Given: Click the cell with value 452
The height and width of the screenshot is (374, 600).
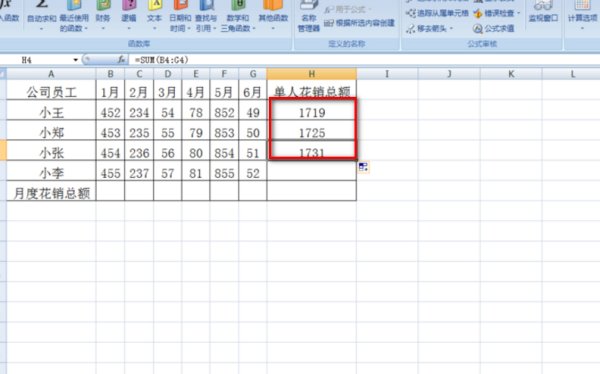Looking at the screenshot, I should 110,110.
